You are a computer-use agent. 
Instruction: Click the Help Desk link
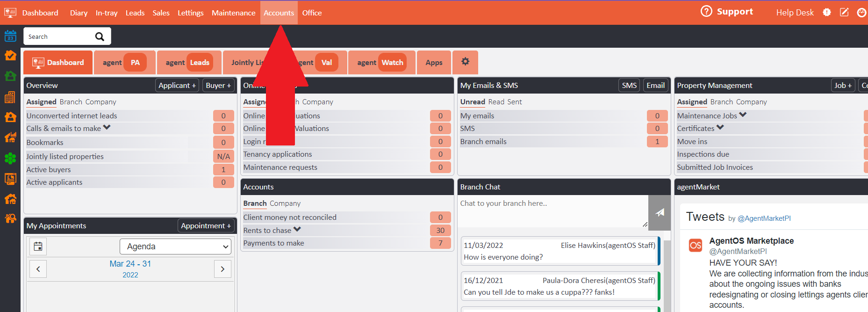(x=795, y=13)
